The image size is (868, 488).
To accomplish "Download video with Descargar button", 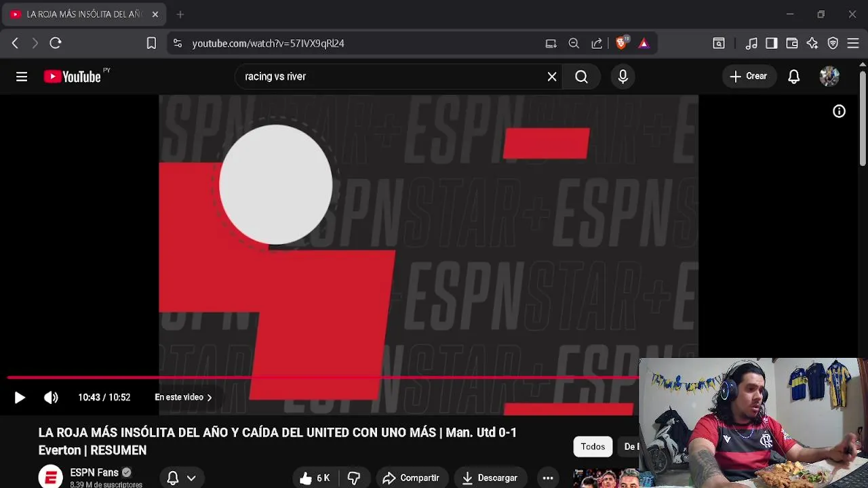I will click(490, 478).
